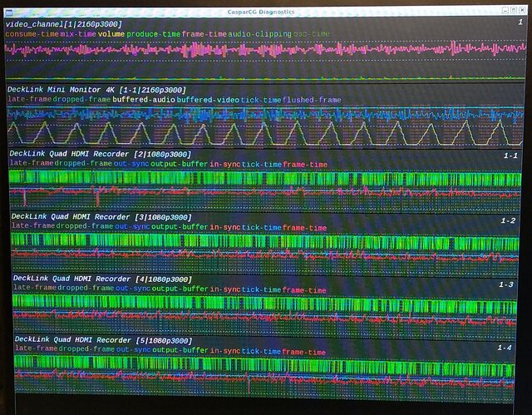Image resolution: width=532 pixels, height=415 pixels.
Task: Click dropped-frame legend of Recorder [2]
Action: [83, 163]
